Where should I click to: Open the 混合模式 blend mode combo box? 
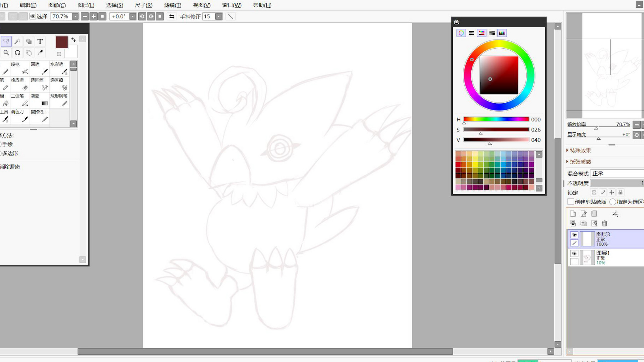click(x=617, y=173)
